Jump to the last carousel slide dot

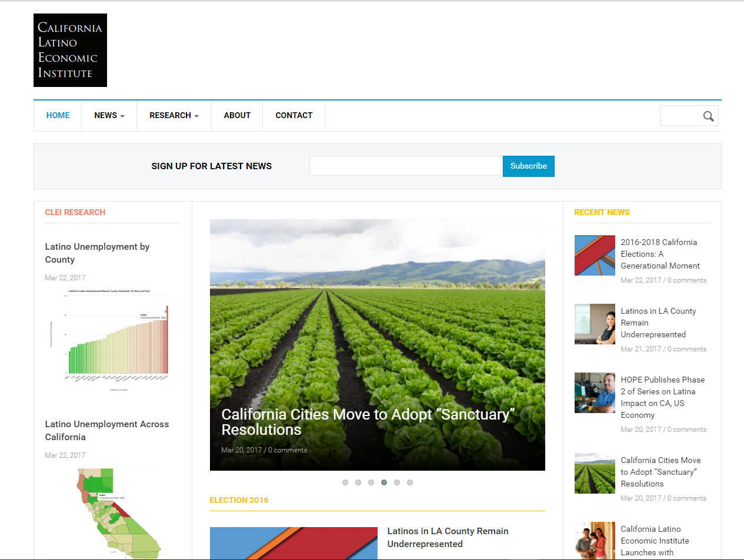point(410,482)
